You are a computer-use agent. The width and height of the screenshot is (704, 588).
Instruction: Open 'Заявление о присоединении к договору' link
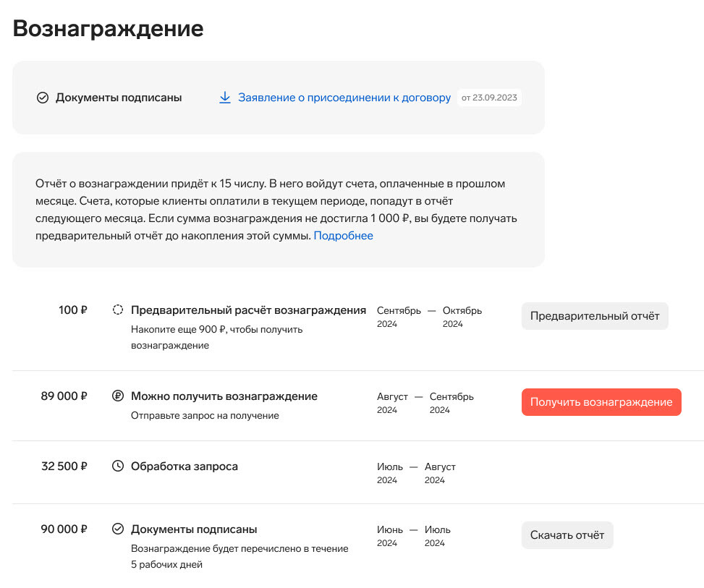click(344, 98)
